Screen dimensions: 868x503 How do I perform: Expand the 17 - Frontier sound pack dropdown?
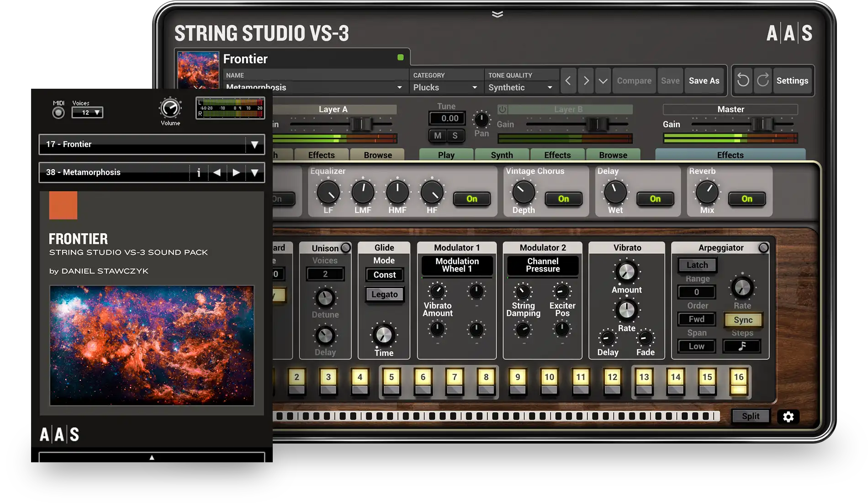click(x=254, y=144)
